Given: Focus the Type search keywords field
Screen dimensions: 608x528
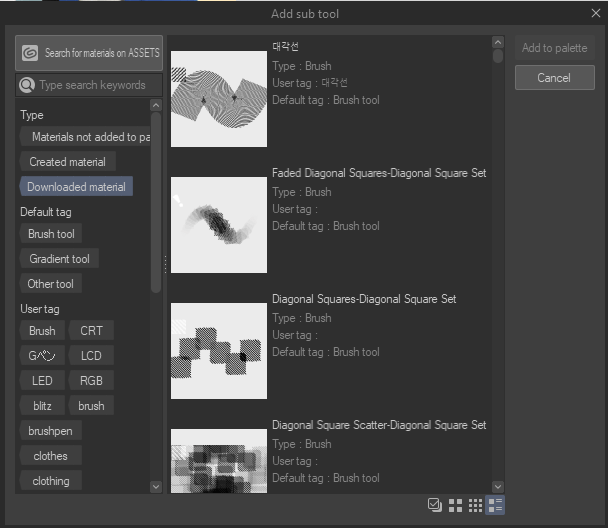Looking at the screenshot, I should click(x=89, y=85).
